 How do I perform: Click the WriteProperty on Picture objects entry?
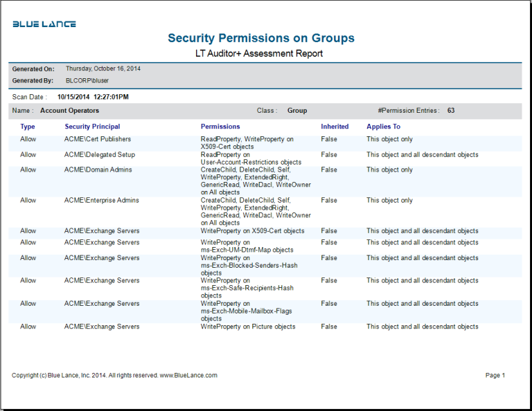tap(248, 327)
